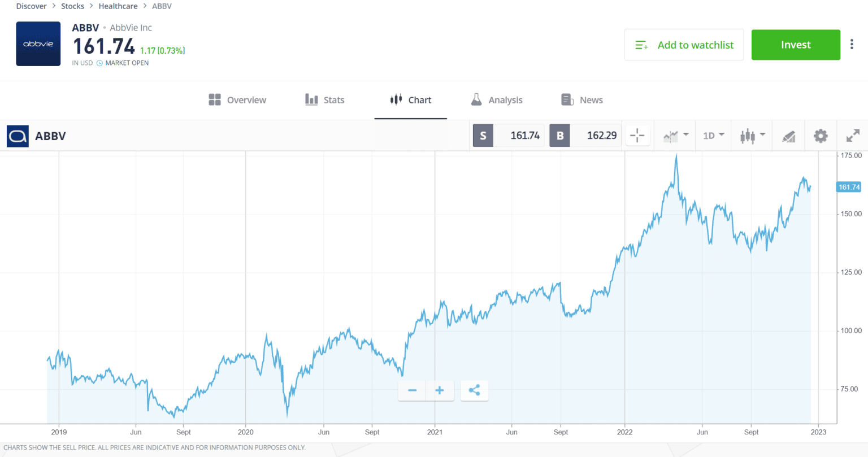Viewport: 868px width, 457px height.
Task: Click the market open clock icon
Action: pyautogui.click(x=100, y=63)
